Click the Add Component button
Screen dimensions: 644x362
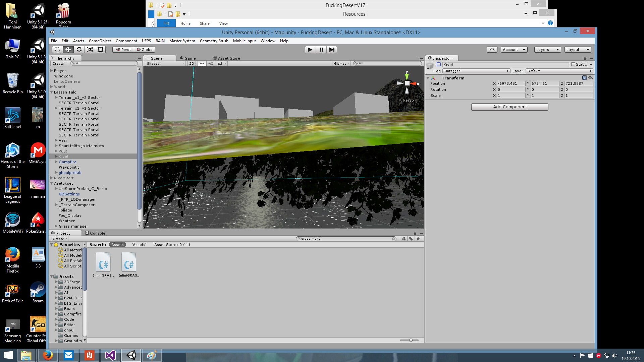[x=509, y=107]
